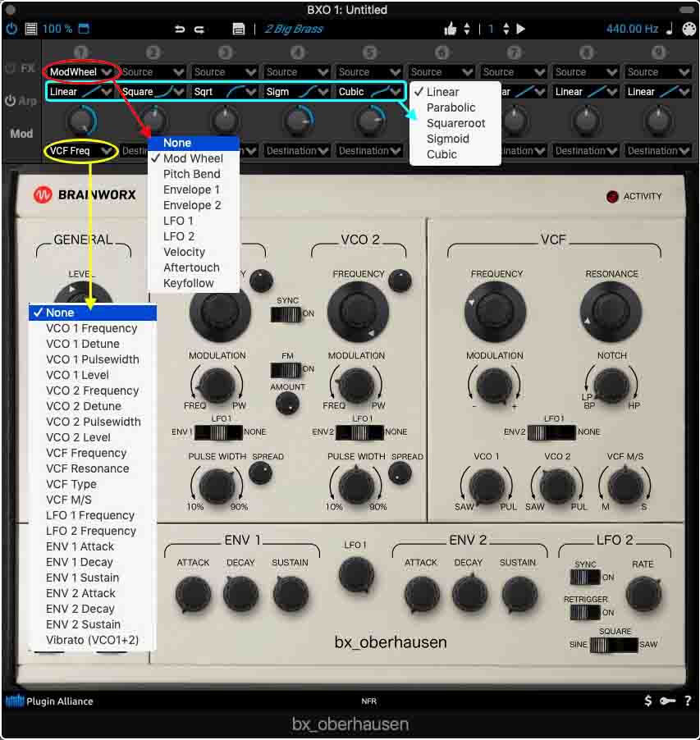Screen dimensions: 700x740
Task: Open help with the question mark icon
Action: point(687,701)
